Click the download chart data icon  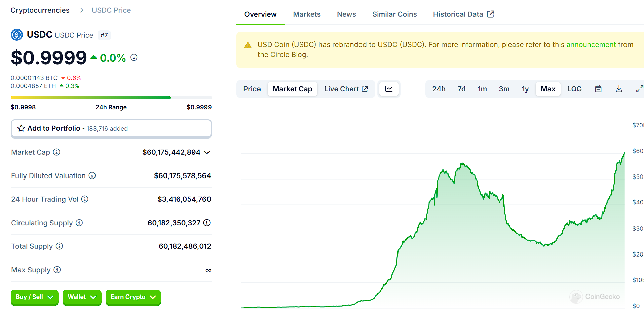point(619,89)
